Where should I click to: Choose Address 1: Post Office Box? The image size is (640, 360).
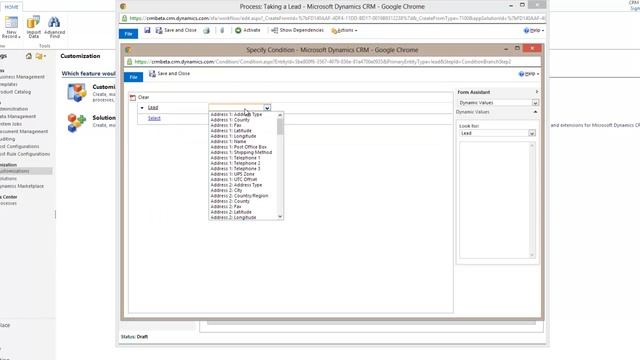pyautogui.click(x=239, y=147)
